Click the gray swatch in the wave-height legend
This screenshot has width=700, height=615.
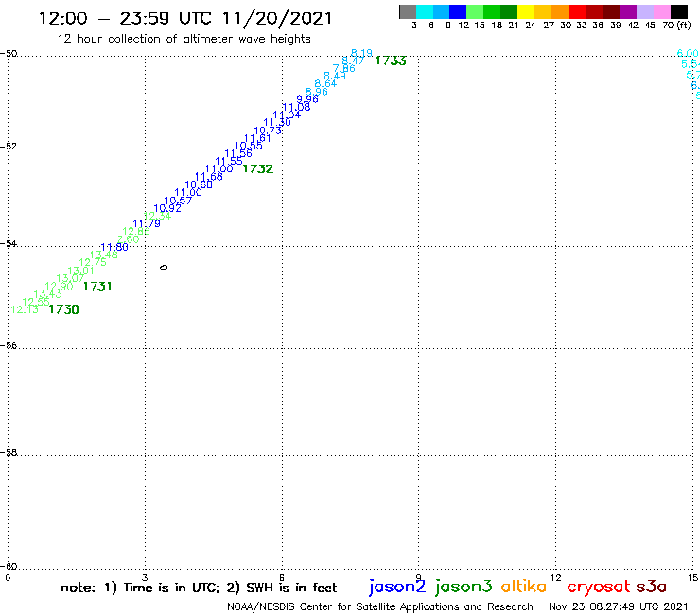408,12
